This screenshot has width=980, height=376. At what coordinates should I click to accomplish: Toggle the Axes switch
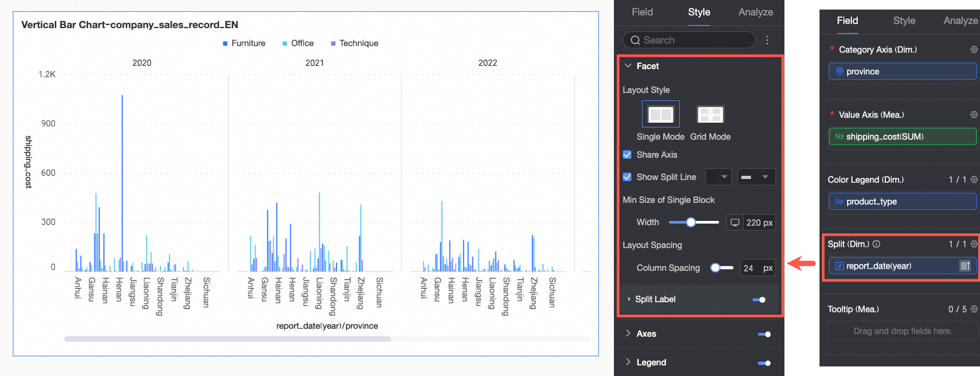[x=764, y=334]
